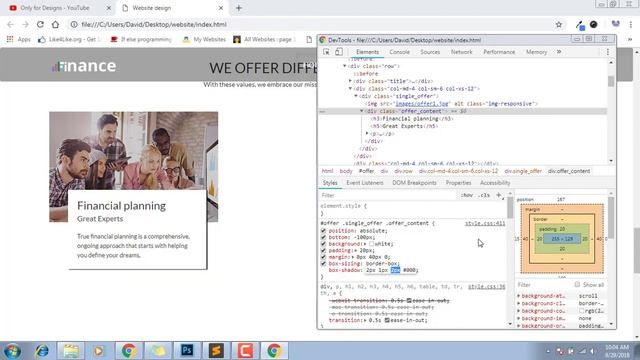Select div.single_offer in breadcrumb
The width and height of the screenshot is (640, 360).
523,171
